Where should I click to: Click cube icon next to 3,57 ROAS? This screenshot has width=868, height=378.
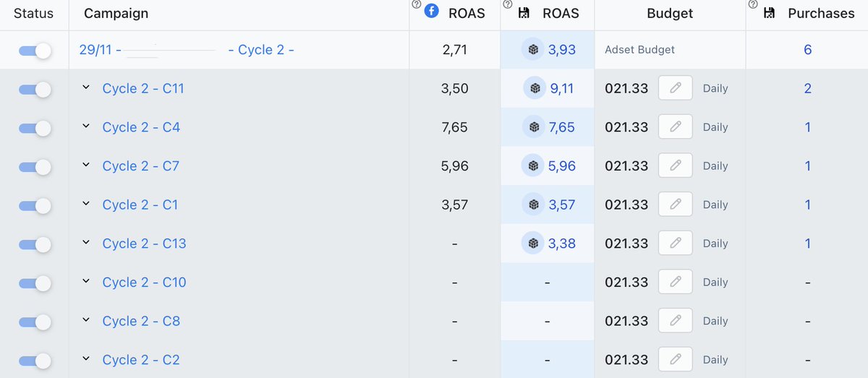point(534,205)
